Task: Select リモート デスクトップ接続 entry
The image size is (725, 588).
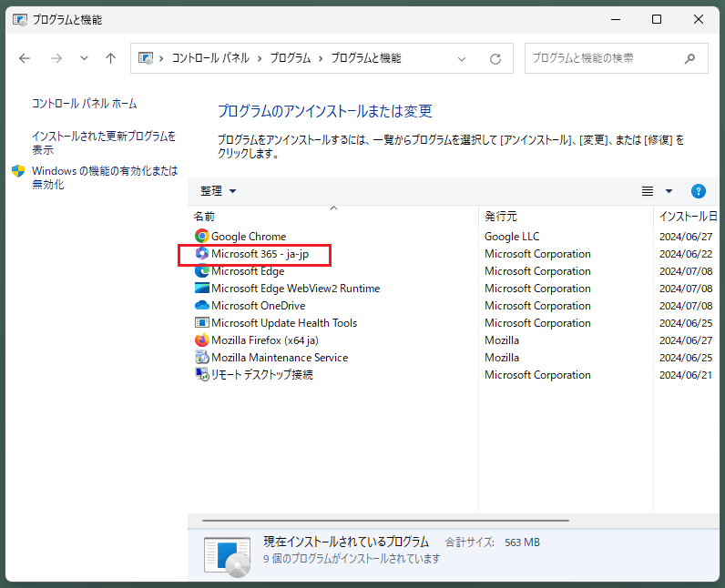Action: (261, 375)
